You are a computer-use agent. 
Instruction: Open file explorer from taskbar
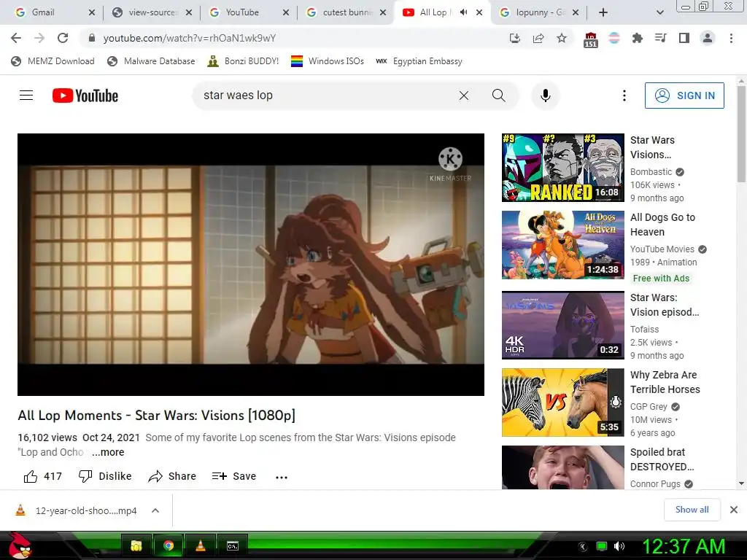[136, 545]
